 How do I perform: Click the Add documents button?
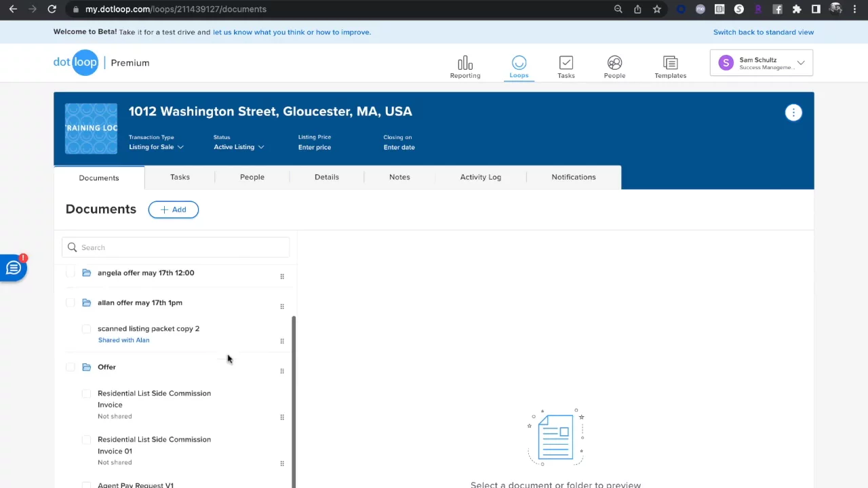[174, 209]
